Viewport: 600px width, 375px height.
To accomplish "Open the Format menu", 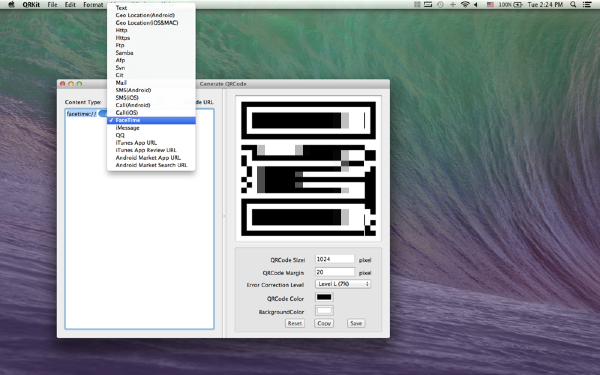I will coord(93,5).
